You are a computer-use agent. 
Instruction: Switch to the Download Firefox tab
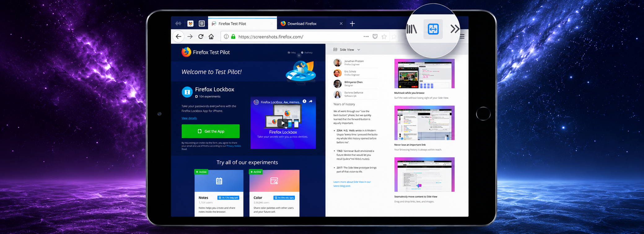coord(311,24)
